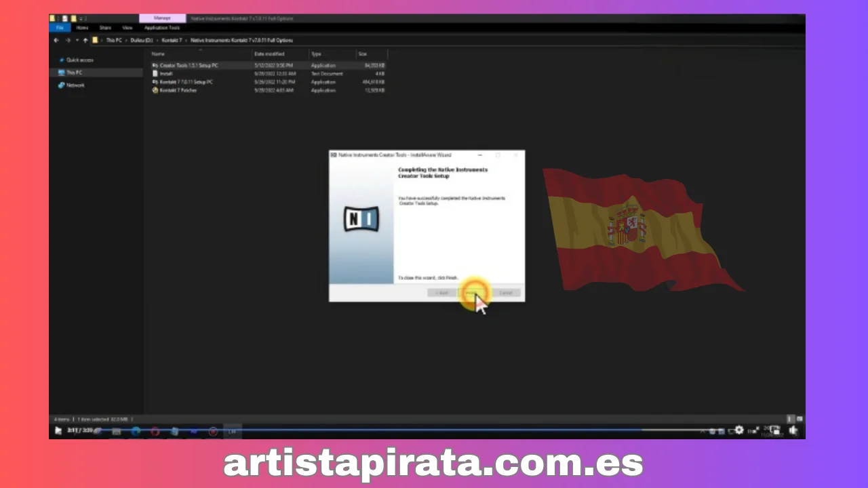868x488 pixels.
Task: Select the Install text document
Action: click(166, 73)
